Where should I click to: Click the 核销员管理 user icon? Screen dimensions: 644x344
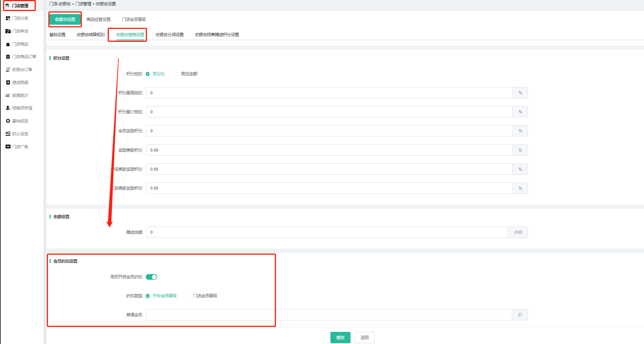8,108
